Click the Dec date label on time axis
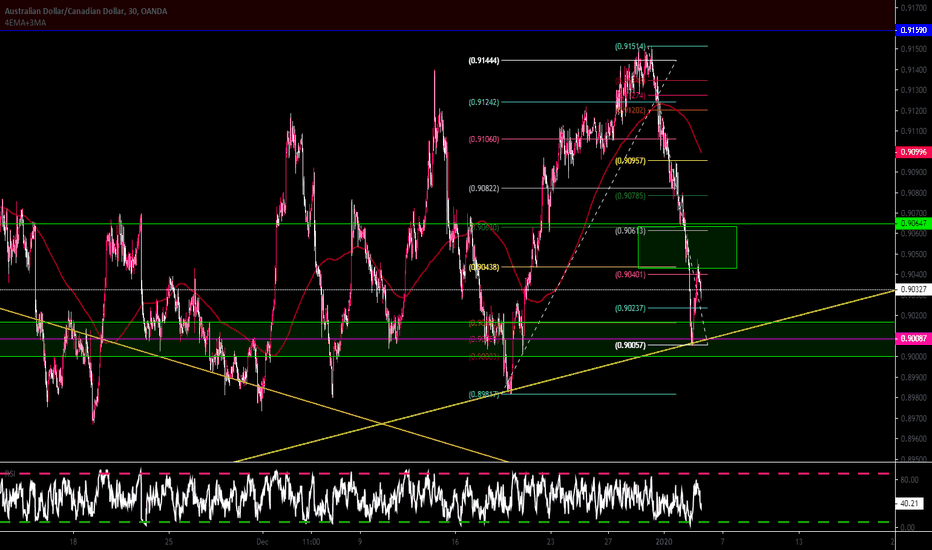The image size is (932, 550). tap(262, 542)
